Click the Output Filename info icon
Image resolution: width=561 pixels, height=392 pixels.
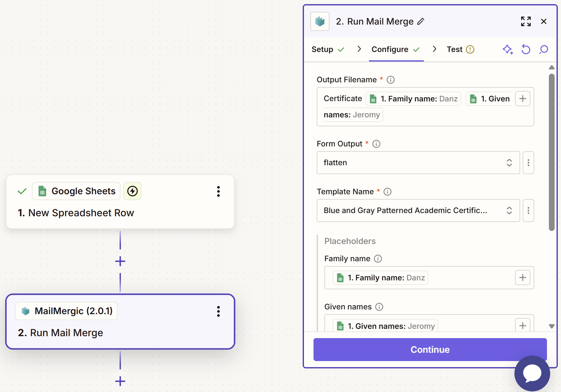point(390,80)
